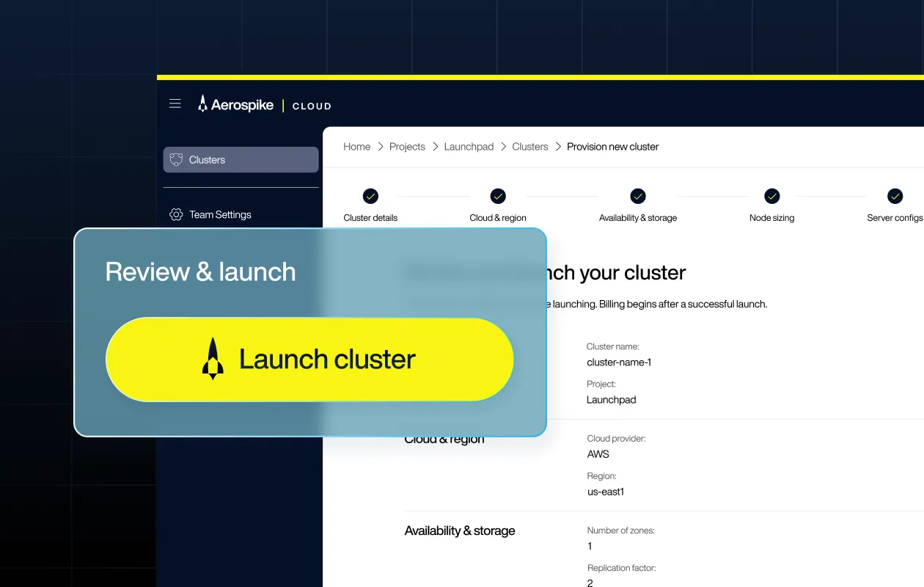The height and width of the screenshot is (587, 924).
Task: Open Clusters breadcrumb link
Action: click(x=530, y=147)
